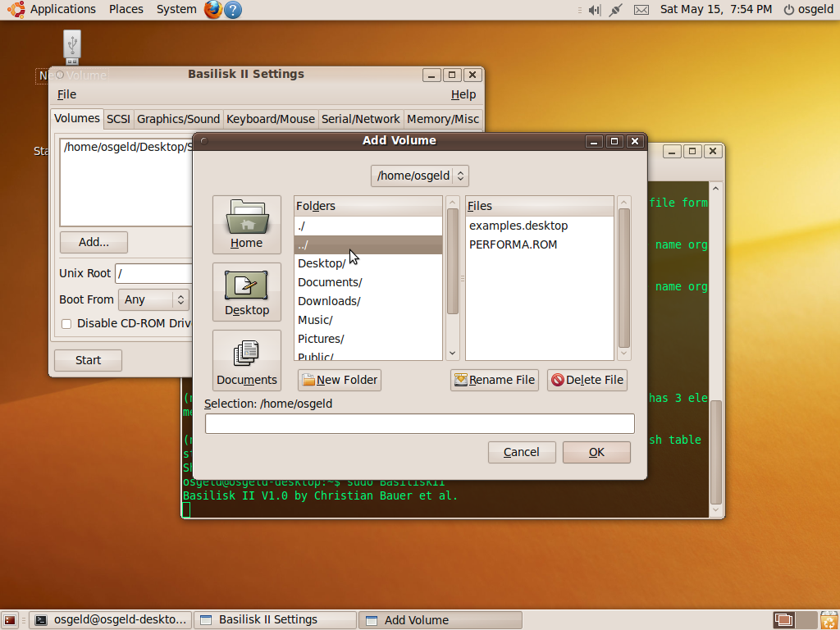Select the Home shortcut icon

point(246,224)
